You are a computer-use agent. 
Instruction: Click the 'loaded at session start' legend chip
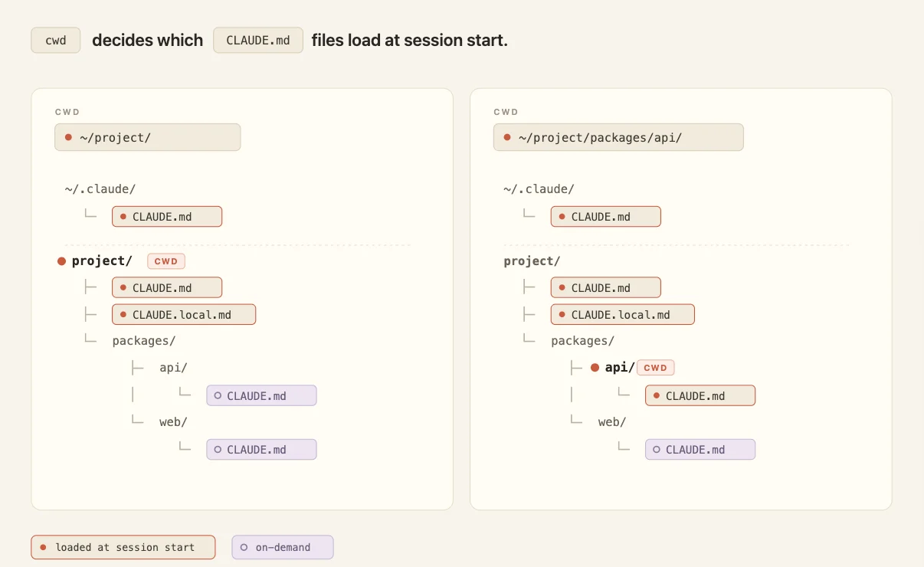point(123,547)
